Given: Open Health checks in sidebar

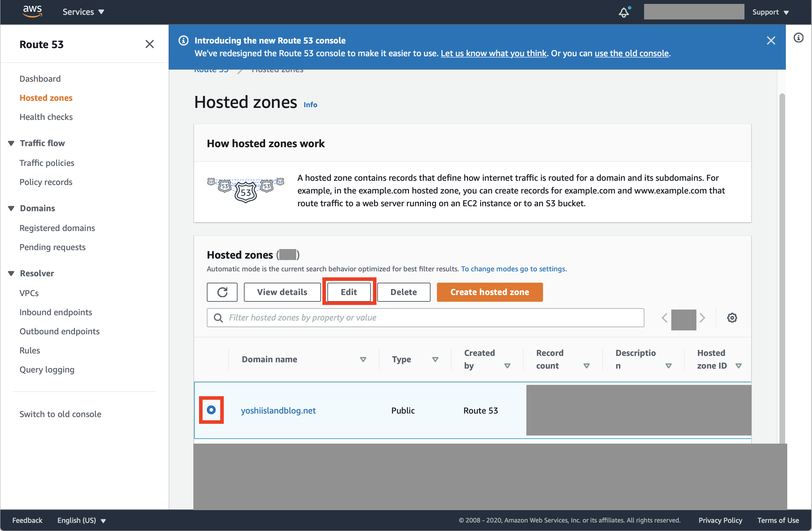Looking at the screenshot, I should tap(46, 117).
